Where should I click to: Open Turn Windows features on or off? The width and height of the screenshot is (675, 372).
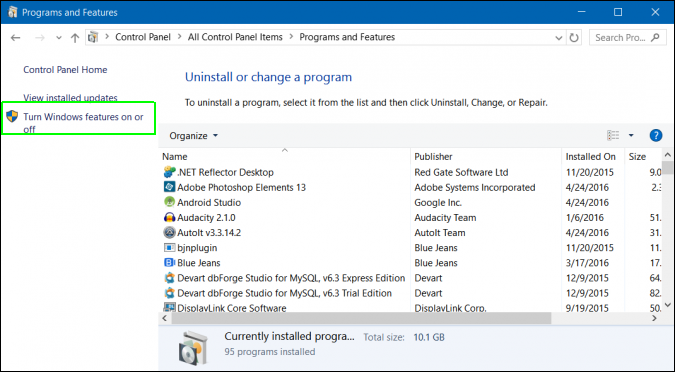click(83, 123)
